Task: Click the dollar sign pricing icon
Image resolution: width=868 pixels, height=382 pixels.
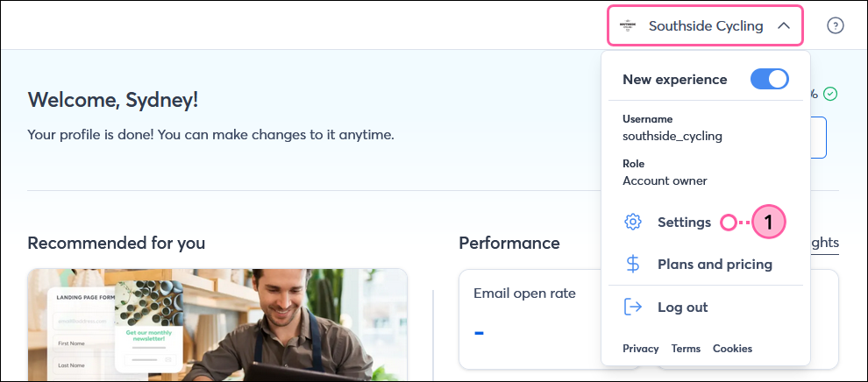Action: [633, 265]
